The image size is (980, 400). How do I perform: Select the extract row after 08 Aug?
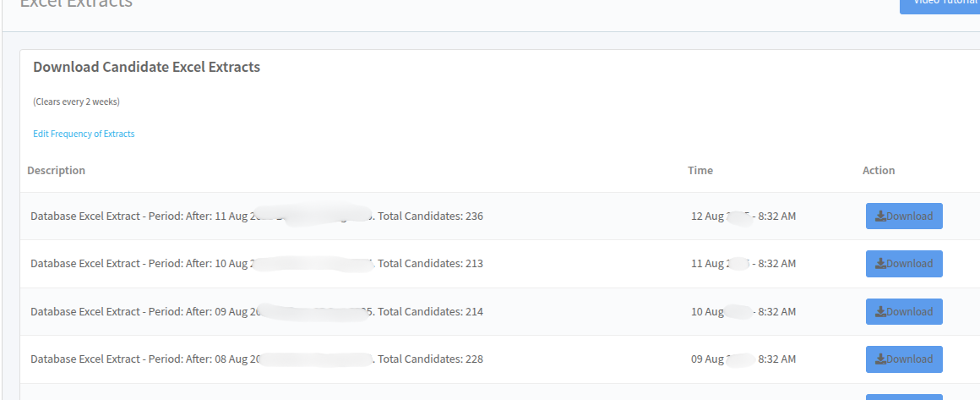tap(500, 359)
